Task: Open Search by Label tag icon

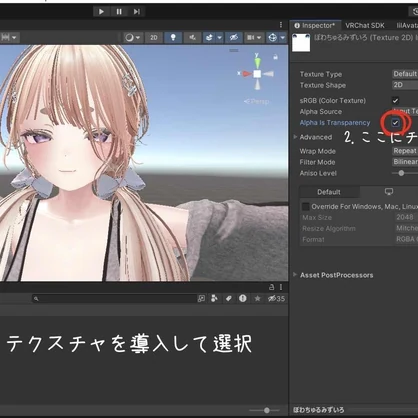Action: pos(228,299)
